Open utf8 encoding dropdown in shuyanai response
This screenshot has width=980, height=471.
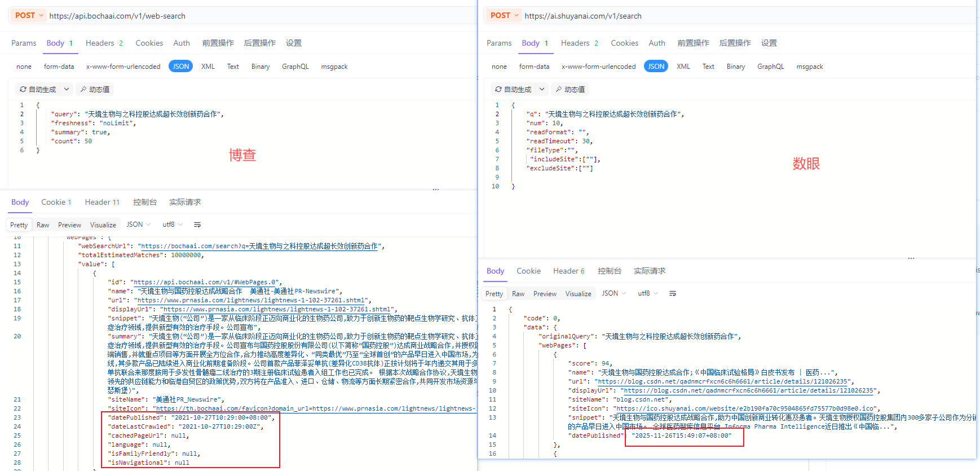point(648,293)
